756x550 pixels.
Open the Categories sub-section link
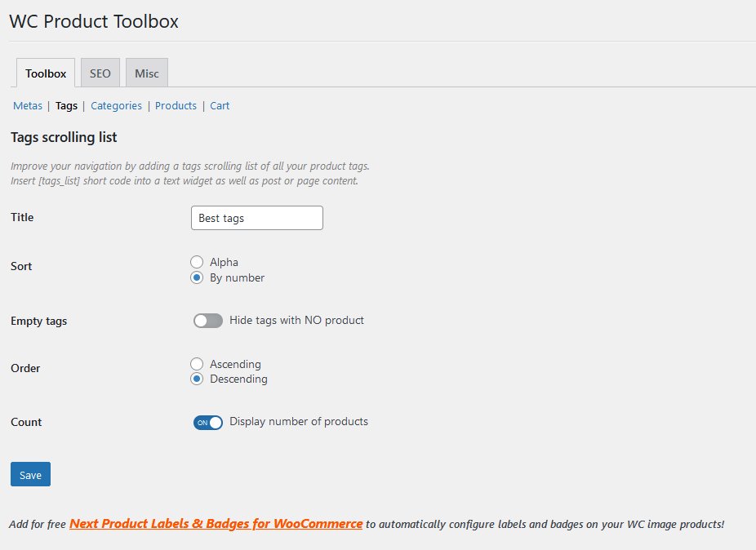(116, 106)
